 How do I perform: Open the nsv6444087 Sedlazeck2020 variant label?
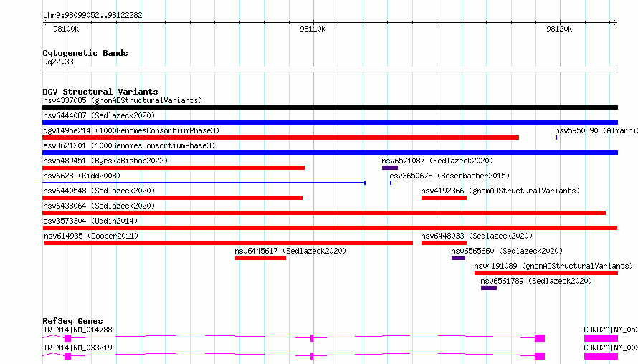(x=99, y=115)
